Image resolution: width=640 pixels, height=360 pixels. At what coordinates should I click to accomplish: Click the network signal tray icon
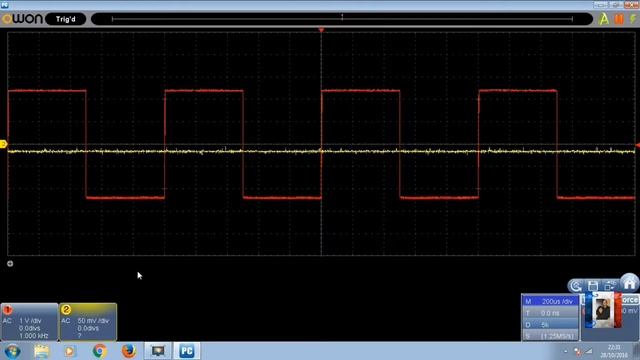coord(589,351)
